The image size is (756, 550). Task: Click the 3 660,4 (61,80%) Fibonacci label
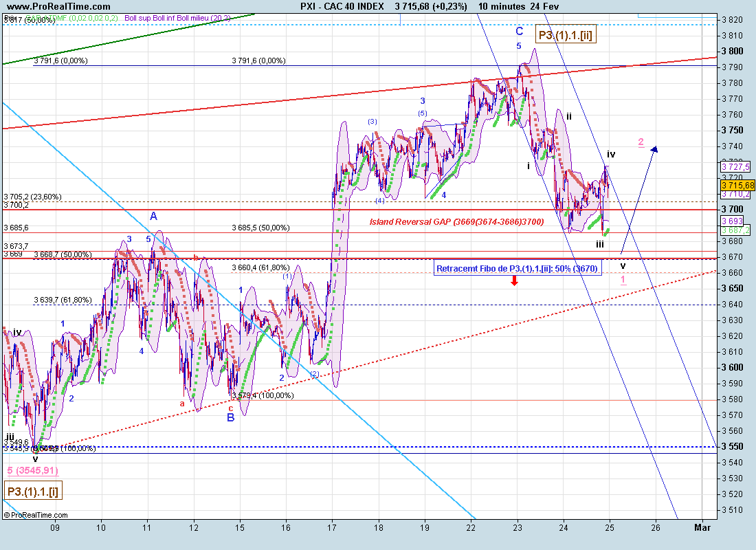[x=261, y=267]
